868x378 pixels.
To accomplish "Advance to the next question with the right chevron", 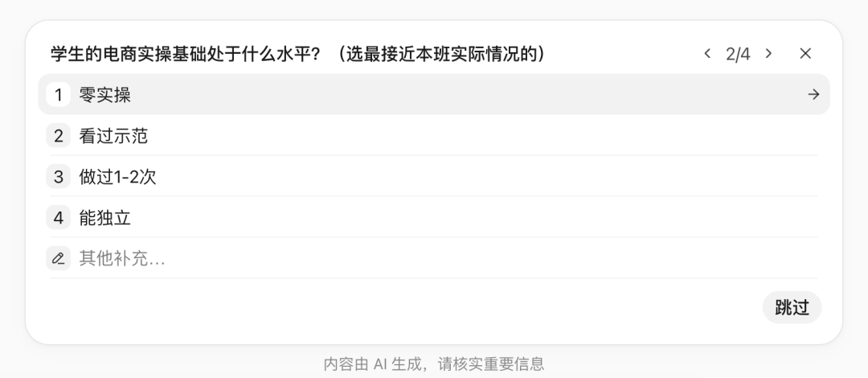I will (768, 54).
